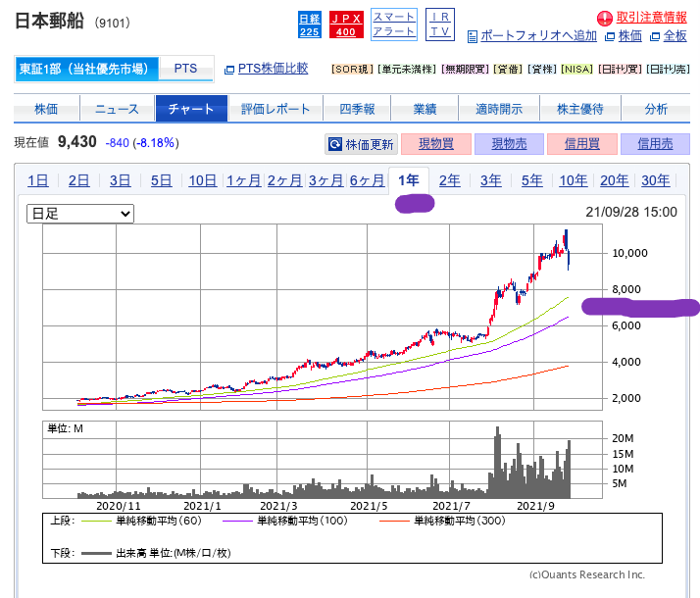Screen dimensions: 700x598
Task: Click the 21/09/28 15:00 timestamp
Action: (x=631, y=212)
